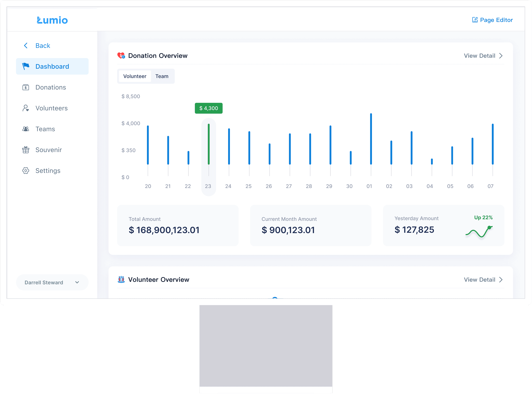This screenshot has height=394, width=532.
Task: Select the tallest bar for day 01
Action: click(x=371, y=139)
